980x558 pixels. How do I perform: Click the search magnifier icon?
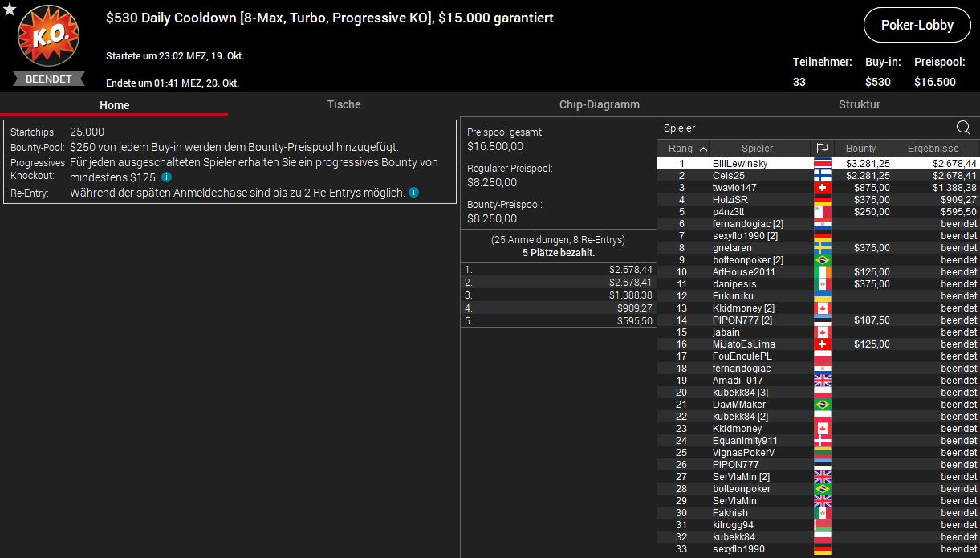963,128
